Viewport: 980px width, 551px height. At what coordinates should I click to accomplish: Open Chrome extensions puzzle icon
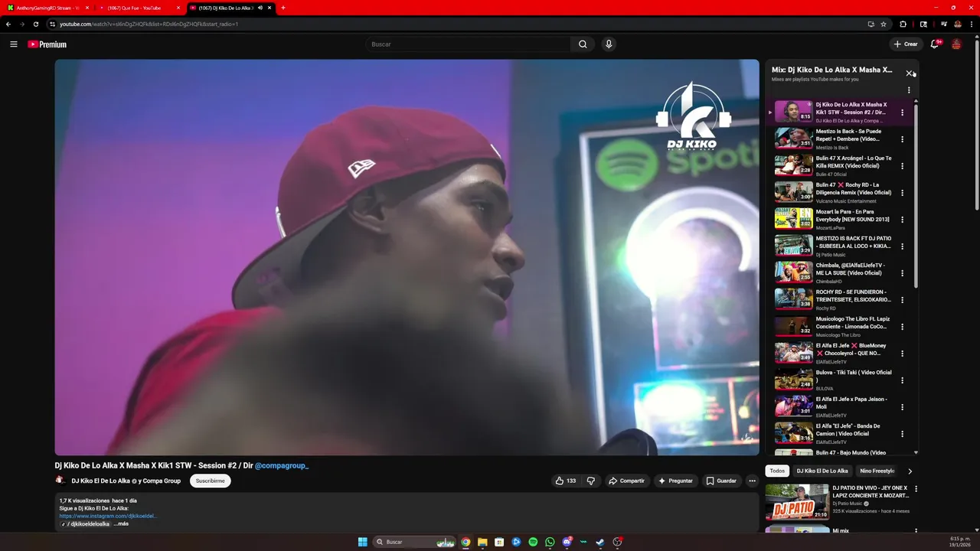[x=903, y=24]
